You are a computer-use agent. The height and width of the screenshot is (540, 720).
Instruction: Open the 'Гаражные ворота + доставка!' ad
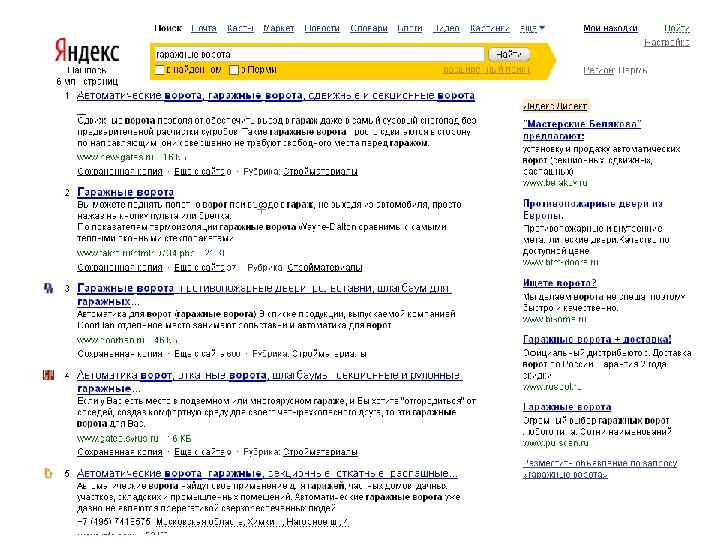click(x=597, y=339)
